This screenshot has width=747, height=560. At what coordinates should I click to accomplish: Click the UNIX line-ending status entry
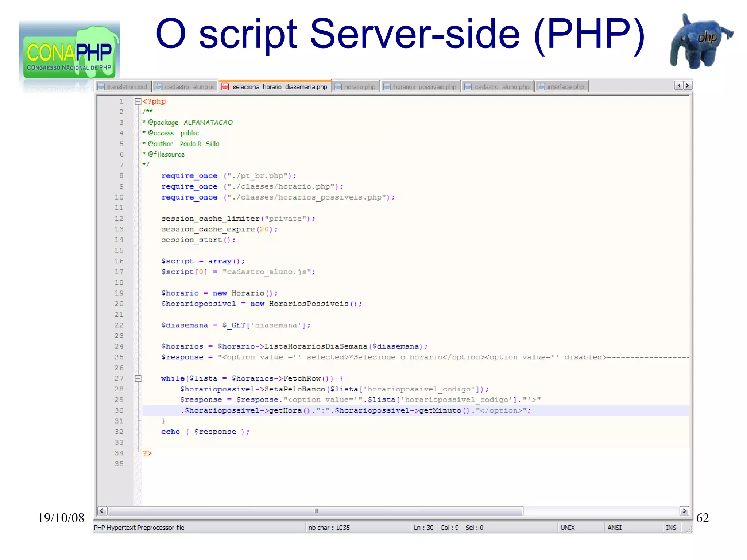tap(568, 528)
